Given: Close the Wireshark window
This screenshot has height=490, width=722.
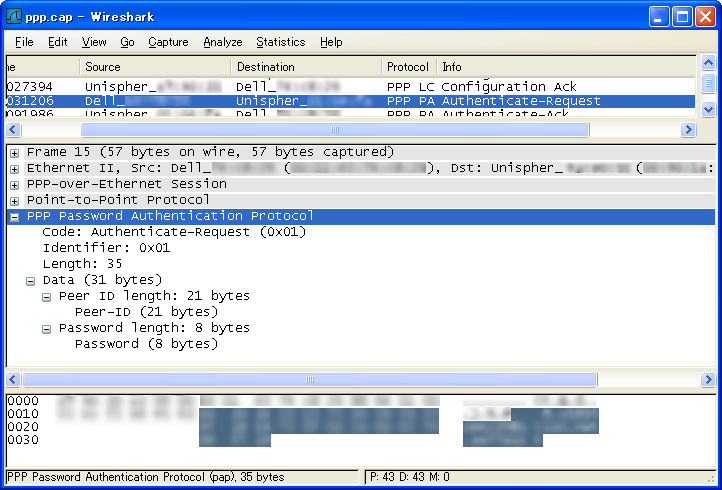Looking at the screenshot, I should [x=705, y=17].
